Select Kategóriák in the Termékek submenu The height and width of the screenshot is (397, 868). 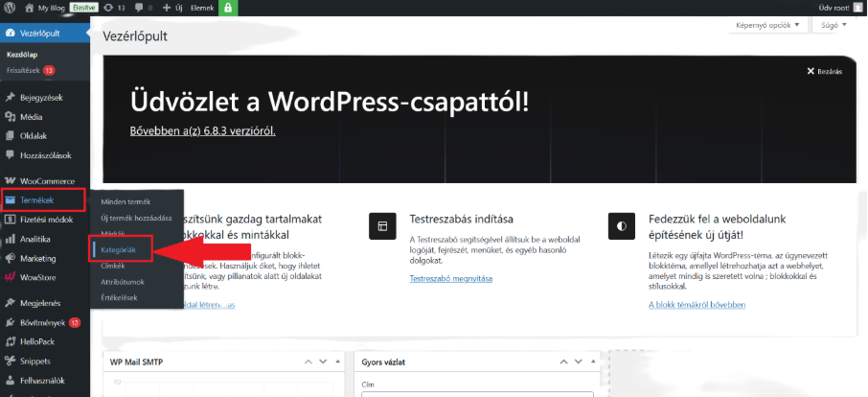pos(119,249)
